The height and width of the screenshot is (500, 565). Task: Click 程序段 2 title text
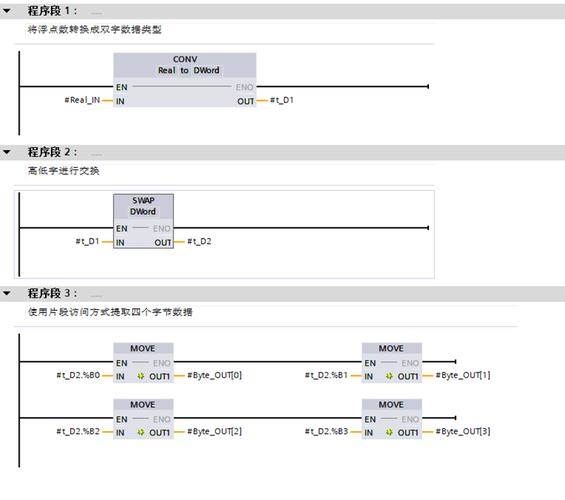(x=52, y=152)
